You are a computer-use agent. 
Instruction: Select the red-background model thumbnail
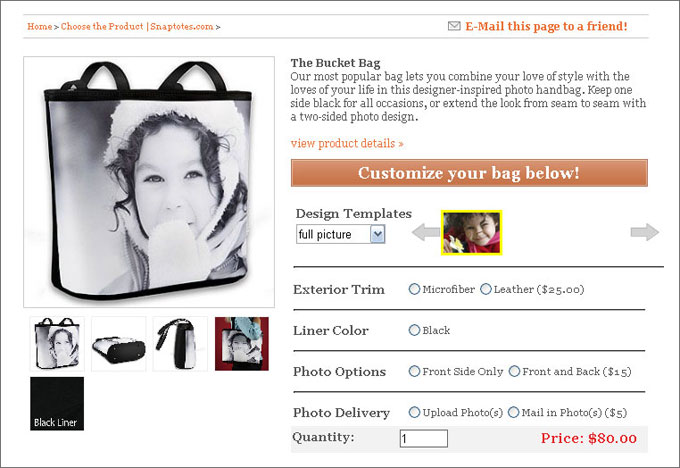(x=242, y=344)
